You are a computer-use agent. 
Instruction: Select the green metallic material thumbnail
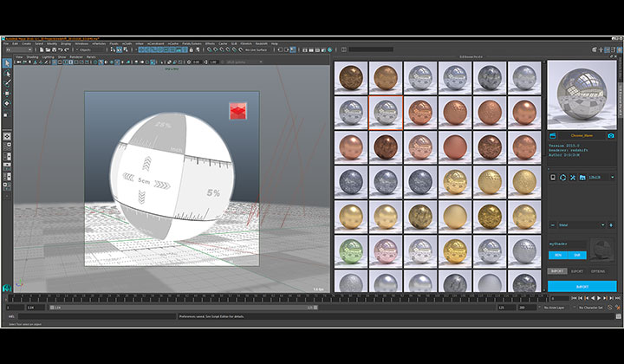click(x=351, y=252)
